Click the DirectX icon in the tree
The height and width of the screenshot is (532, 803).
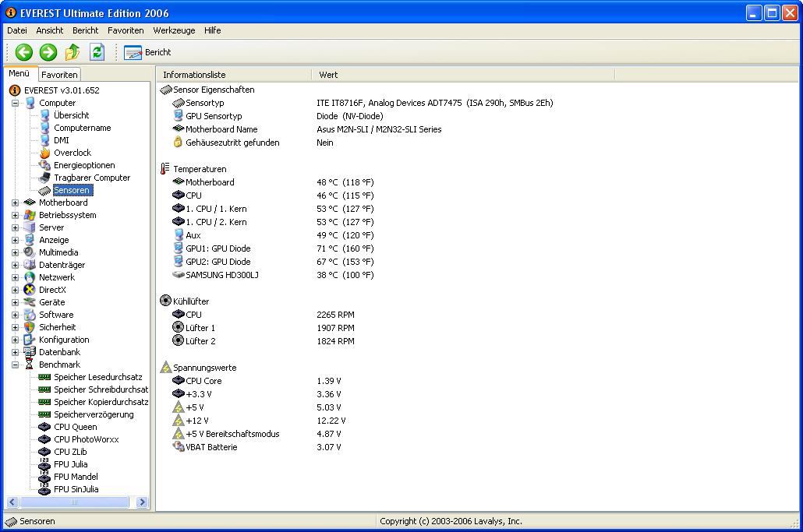(30, 290)
